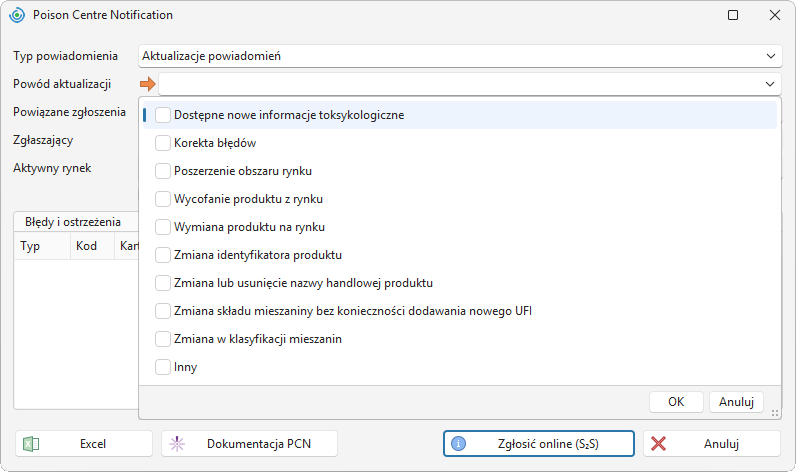Click the Aktywny rynek label
796x472 pixels.
click(x=52, y=168)
